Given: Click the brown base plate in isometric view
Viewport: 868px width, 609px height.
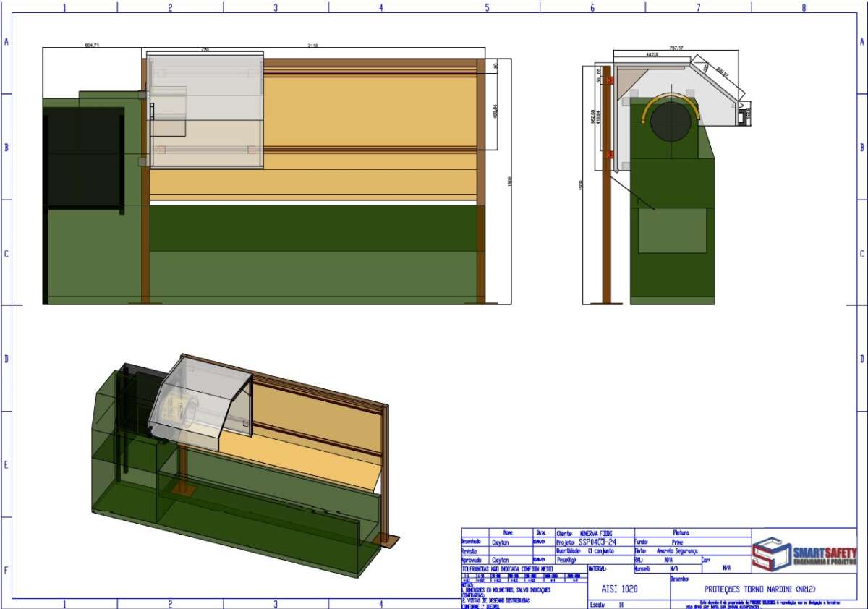Looking at the screenshot, I should coord(387,540).
